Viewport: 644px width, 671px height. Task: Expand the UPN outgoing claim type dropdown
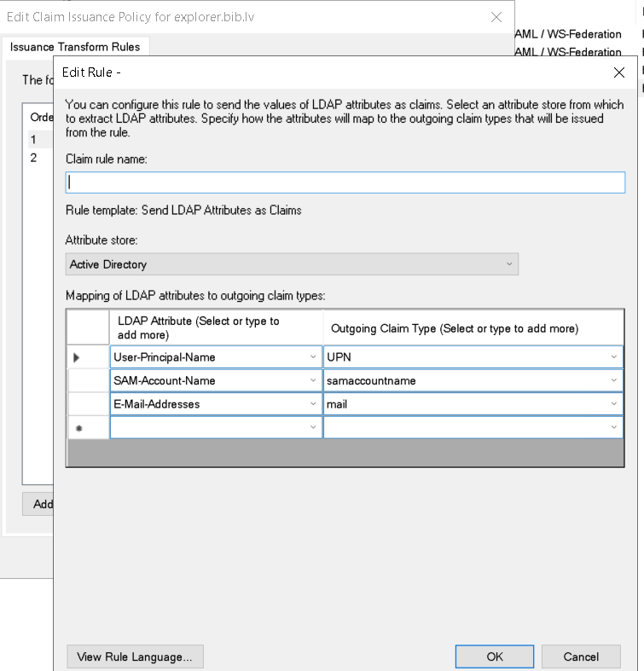(x=613, y=357)
